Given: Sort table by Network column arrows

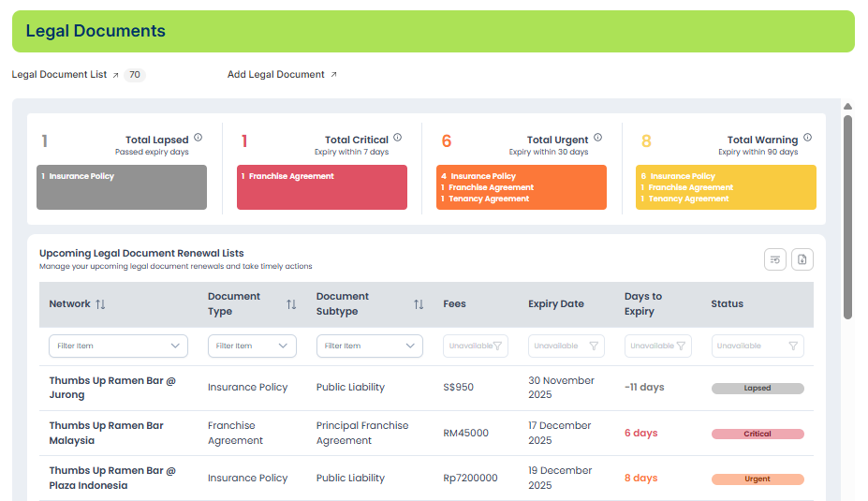Looking at the screenshot, I should tap(101, 304).
